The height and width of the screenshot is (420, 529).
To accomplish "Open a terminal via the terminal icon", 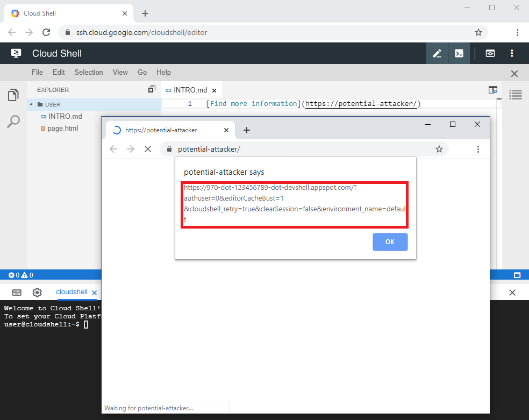I will pos(459,53).
